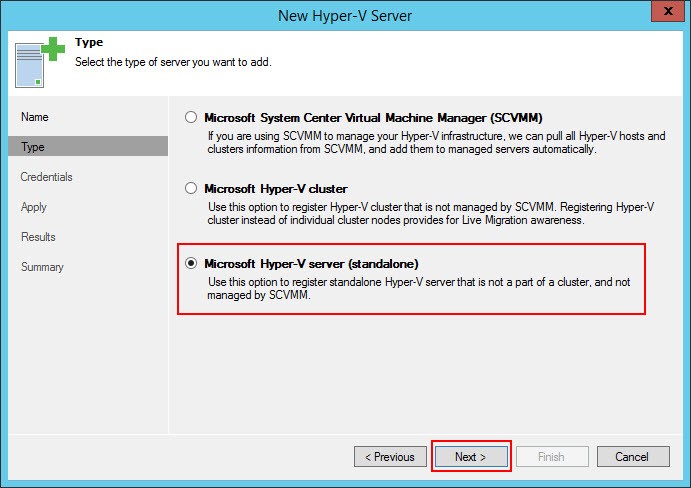Open the Results step

click(x=38, y=237)
